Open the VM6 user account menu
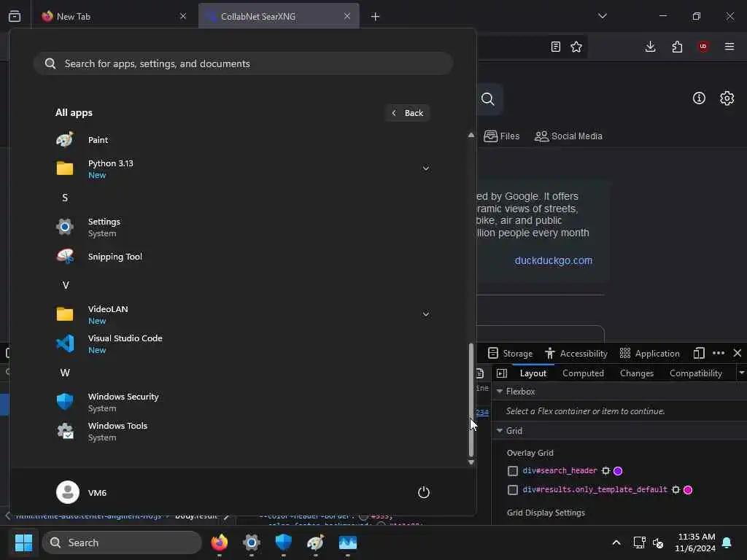747x560 pixels. (82, 492)
